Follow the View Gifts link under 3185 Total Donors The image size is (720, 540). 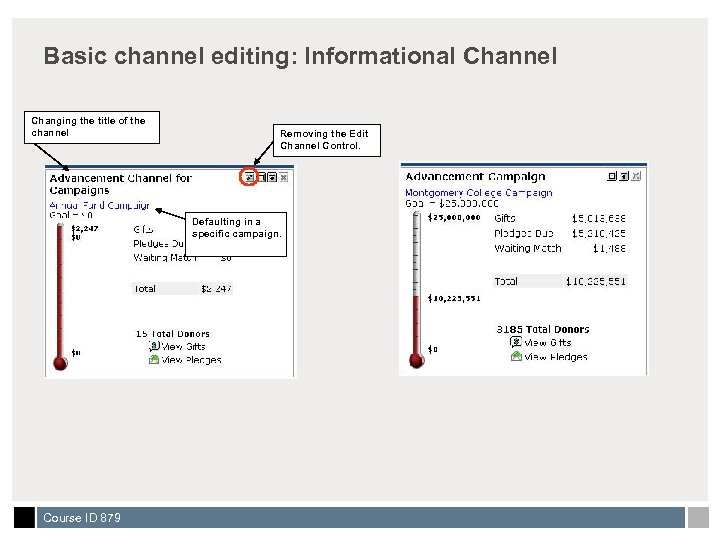(547, 343)
